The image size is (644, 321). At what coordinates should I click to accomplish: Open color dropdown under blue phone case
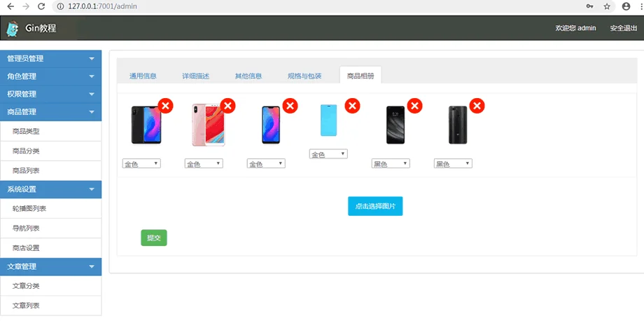pyautogui.click(x=328, y=154)
